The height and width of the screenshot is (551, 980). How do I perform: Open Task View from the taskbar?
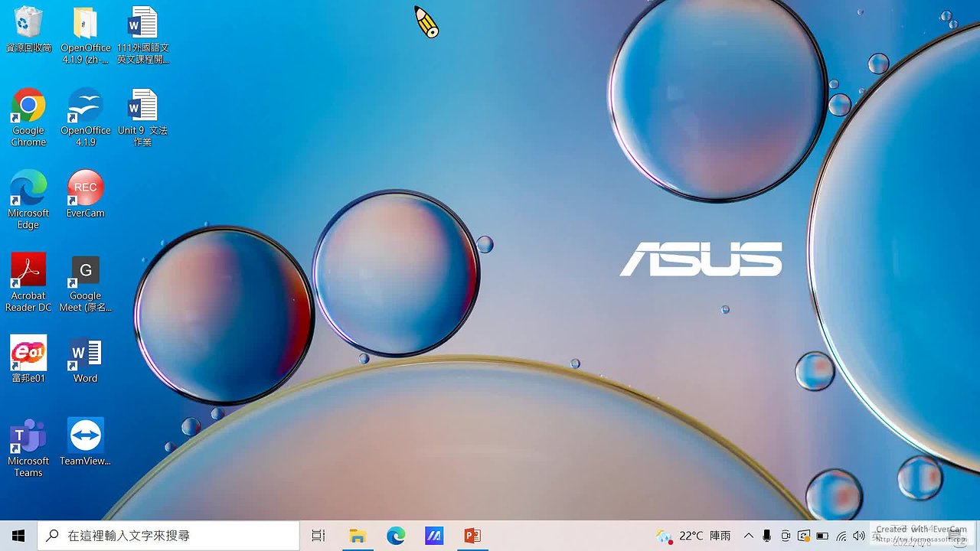coord(318,536)
